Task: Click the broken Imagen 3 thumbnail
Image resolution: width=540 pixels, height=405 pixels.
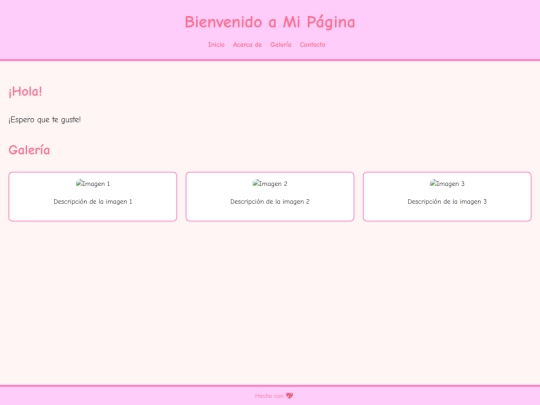Action: pos(447,184)
